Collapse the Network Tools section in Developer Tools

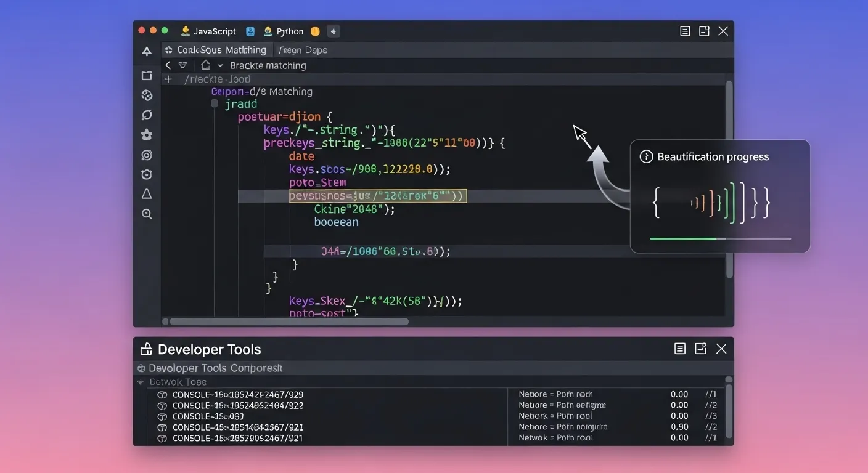tap(141, 382)
